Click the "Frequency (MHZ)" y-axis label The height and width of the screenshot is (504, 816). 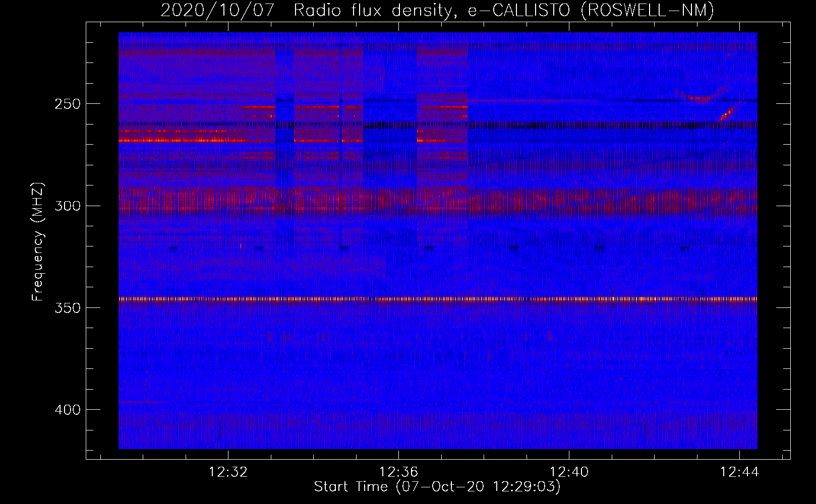coord(38,242)
